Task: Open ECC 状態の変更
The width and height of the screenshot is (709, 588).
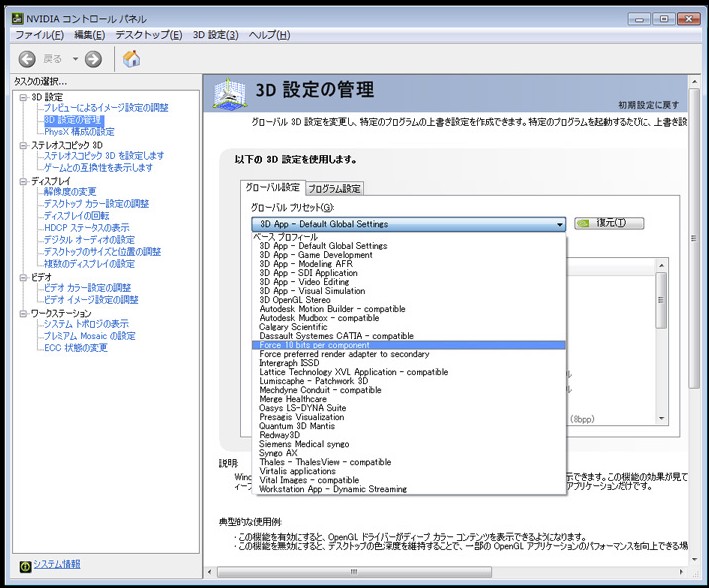Action: [x=76, y=348]
